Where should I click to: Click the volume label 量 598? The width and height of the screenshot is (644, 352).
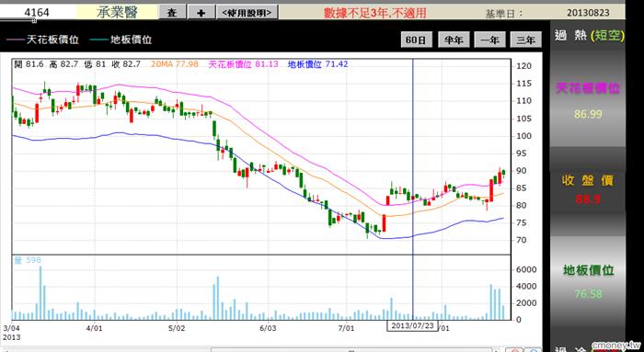pos(28,260)
